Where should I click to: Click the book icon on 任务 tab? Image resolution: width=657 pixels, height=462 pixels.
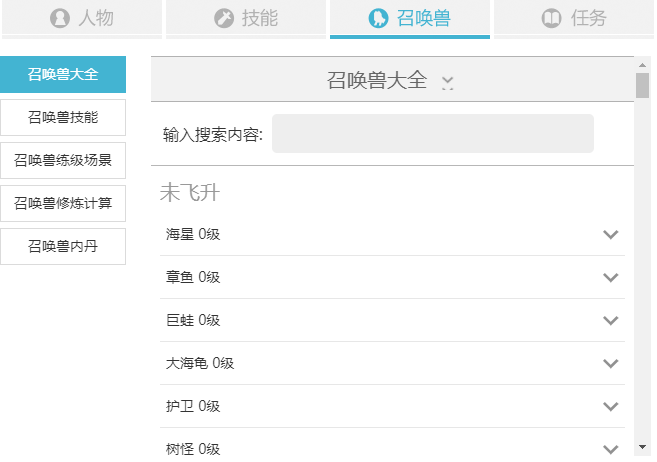pyautogui.click(x=551, y=18)
